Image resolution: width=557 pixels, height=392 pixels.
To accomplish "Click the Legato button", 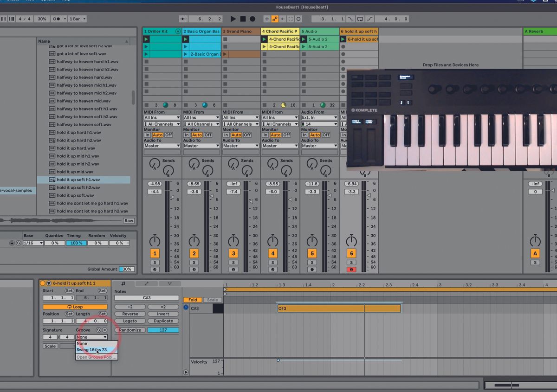I will [130, 321].
